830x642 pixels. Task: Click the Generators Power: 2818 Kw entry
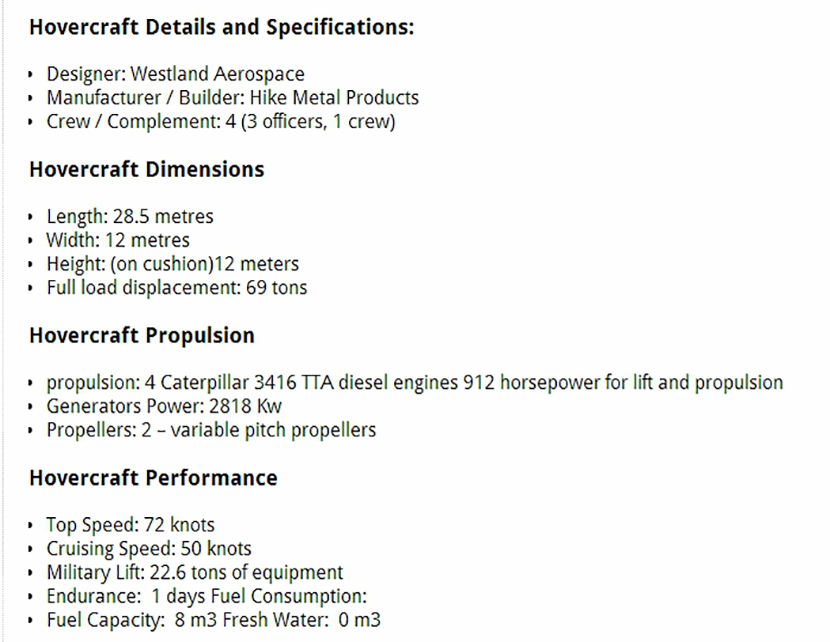tap(164, 406)
